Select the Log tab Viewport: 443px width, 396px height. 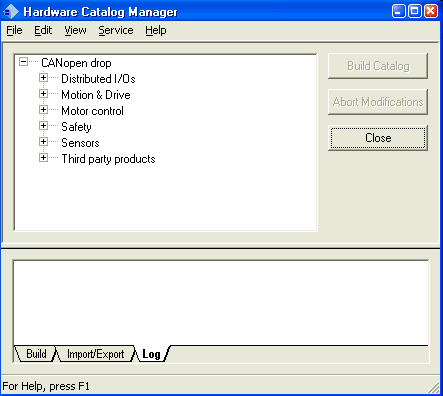[151, 354]
